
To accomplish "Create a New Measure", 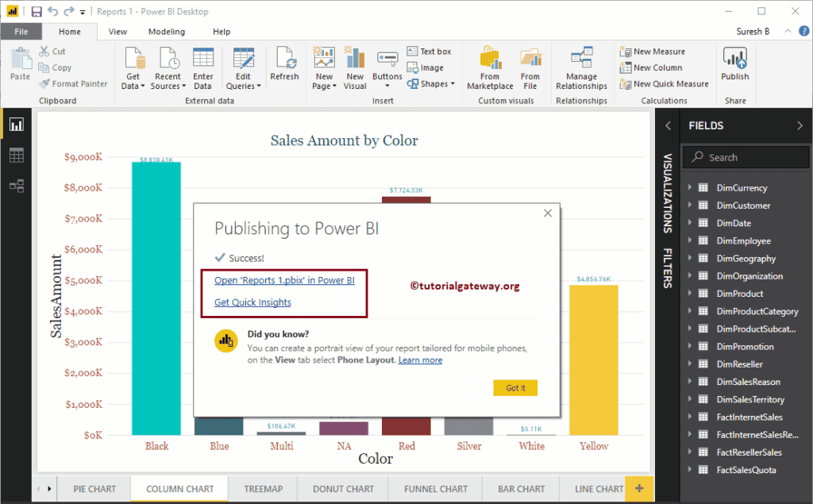I will click(658, 51).
